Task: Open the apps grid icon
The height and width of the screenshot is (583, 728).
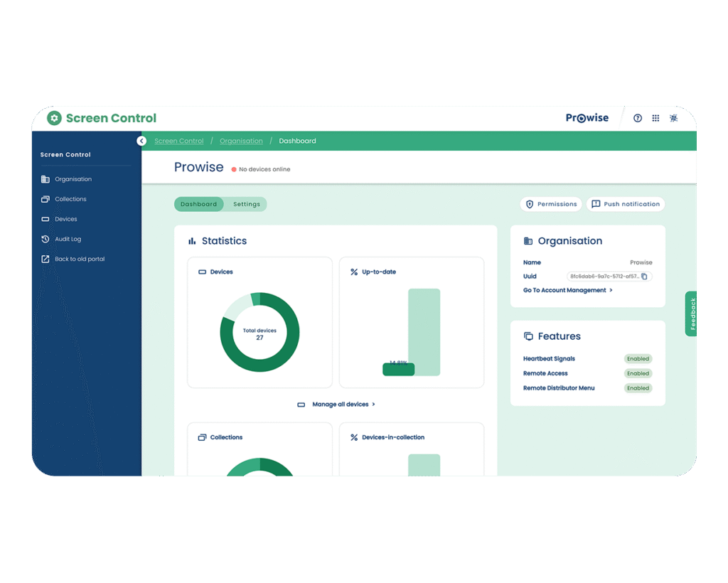Action: [x=655, y=118]
